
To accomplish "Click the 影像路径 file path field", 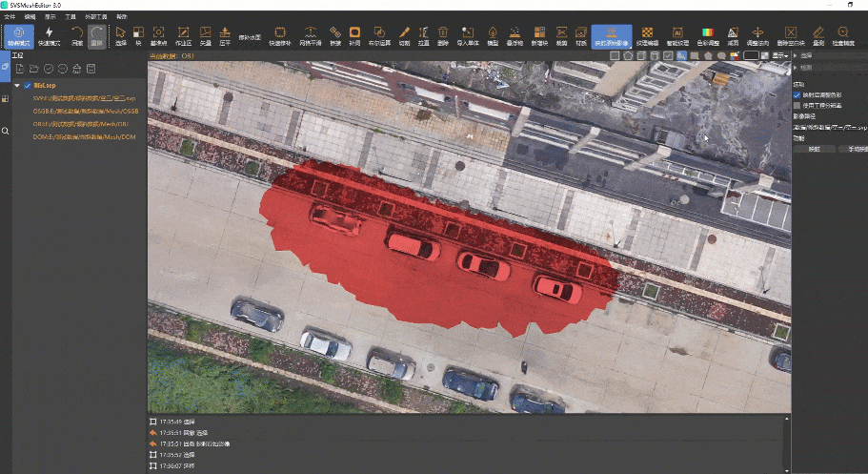I will click(830, 127).
